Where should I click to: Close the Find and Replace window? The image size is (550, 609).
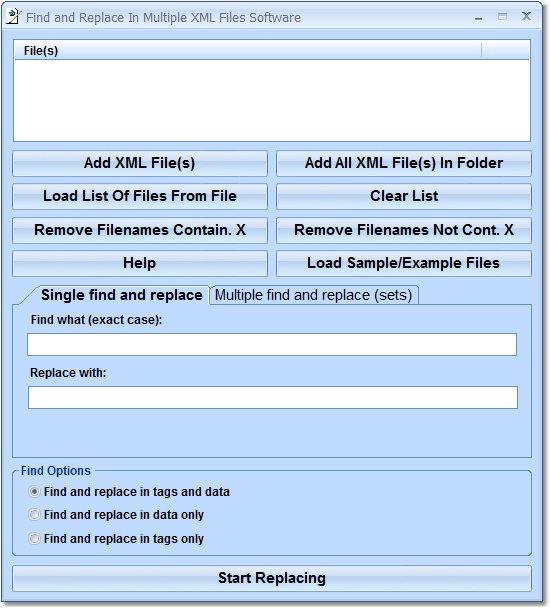point(526,16)
